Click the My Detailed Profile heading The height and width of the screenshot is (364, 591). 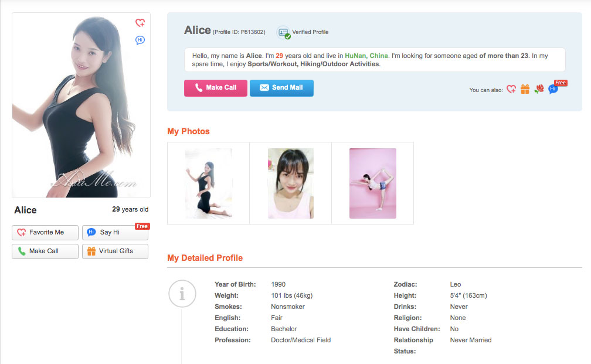pos(205,258)
